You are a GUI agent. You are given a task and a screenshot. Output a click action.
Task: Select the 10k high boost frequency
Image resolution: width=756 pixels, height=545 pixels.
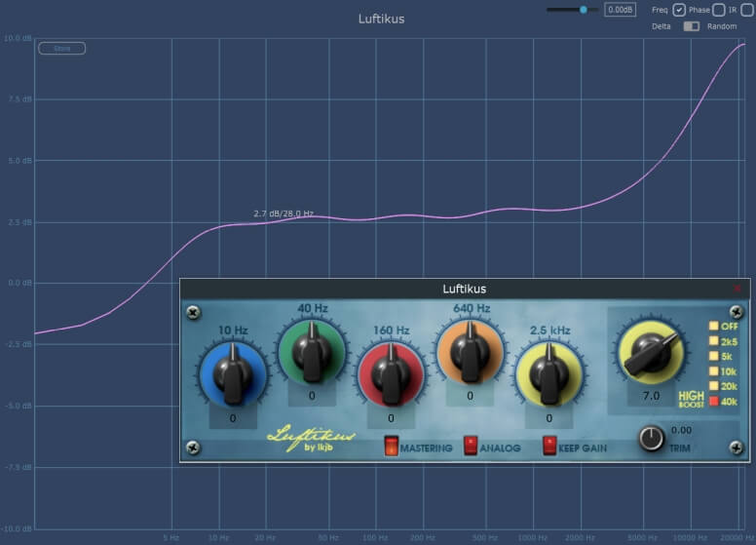[x=713, y=370]
